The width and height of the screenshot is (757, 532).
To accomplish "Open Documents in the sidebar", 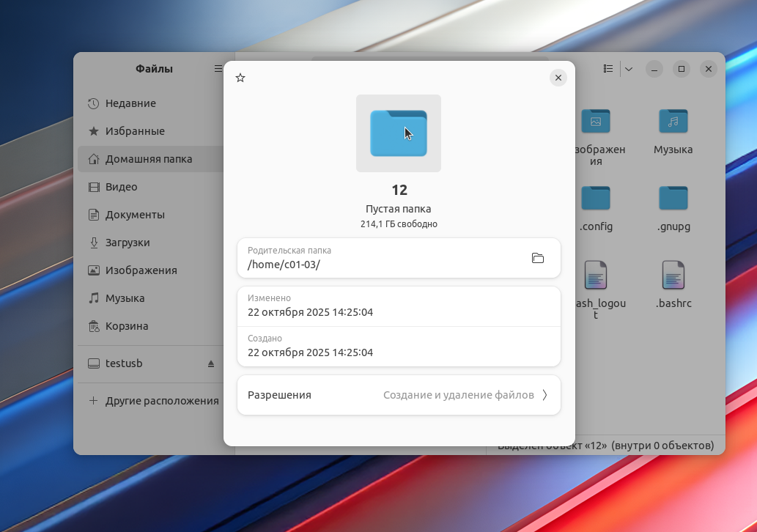I will pyautogui.click(x=135, y=215).
